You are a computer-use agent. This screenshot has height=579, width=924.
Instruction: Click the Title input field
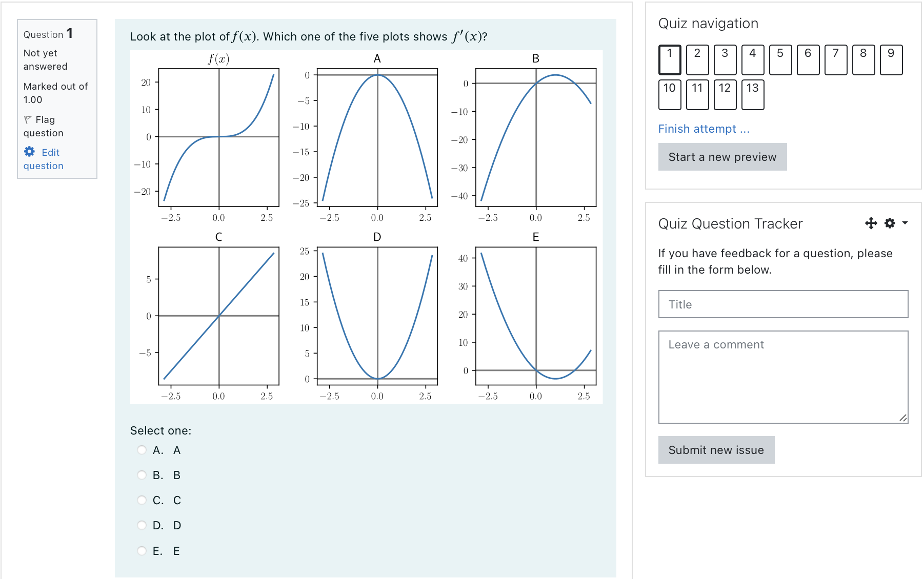click(783, 304)
